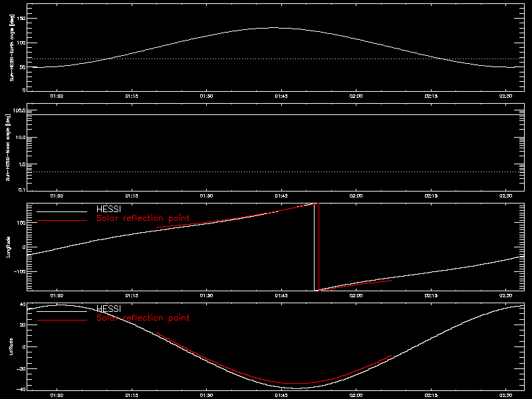
Task: Click the Latitude axis title
Action: click(11, 346)
